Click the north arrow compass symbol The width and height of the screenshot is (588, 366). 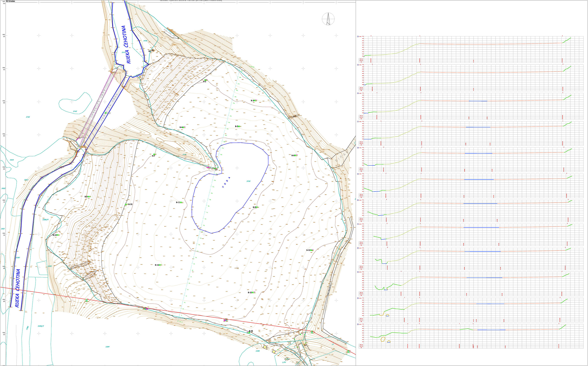(328, 19)
